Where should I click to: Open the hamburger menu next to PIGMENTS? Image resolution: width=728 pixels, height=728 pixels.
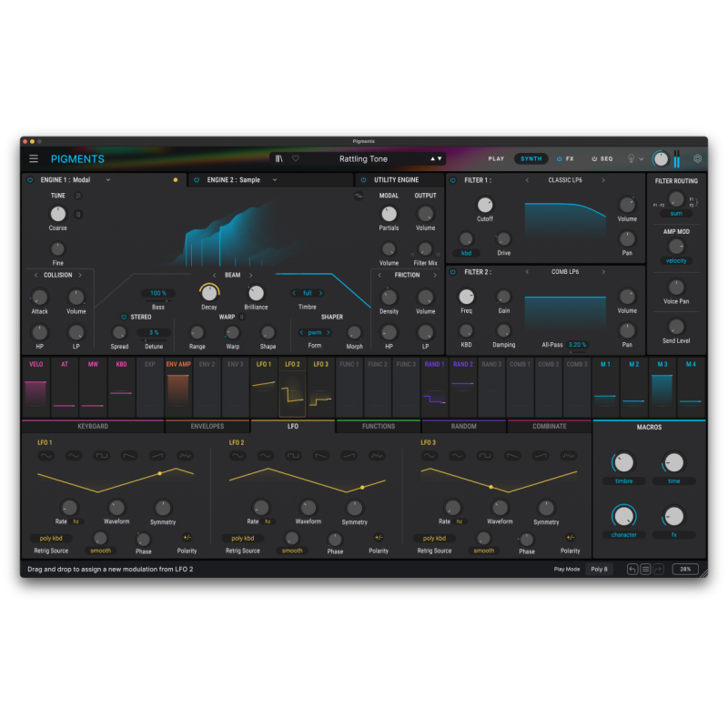click(x=34, y=158)
